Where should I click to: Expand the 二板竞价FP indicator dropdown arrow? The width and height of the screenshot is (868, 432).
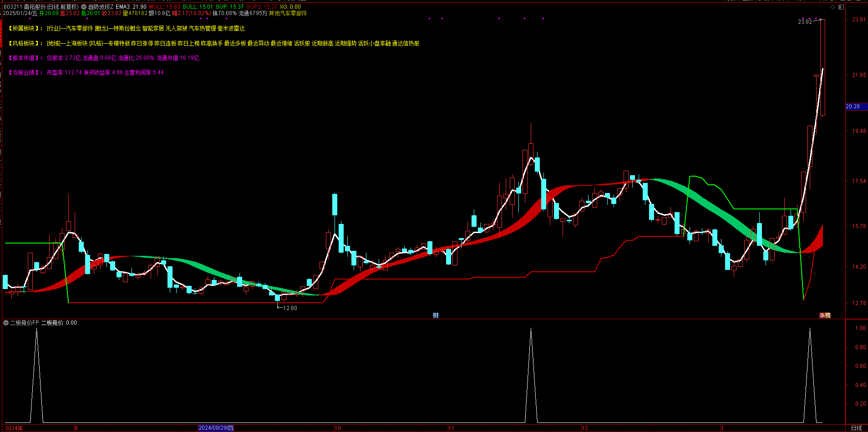6,323
